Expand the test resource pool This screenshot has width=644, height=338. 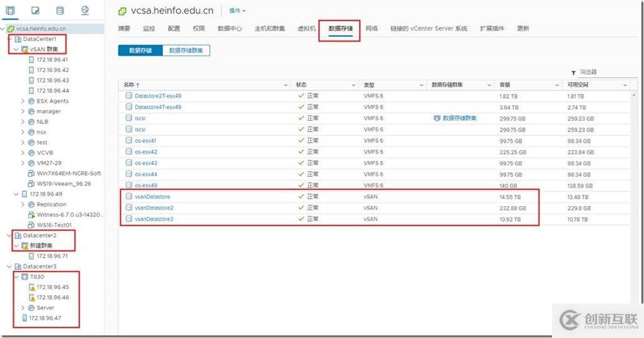coord(23,142)
